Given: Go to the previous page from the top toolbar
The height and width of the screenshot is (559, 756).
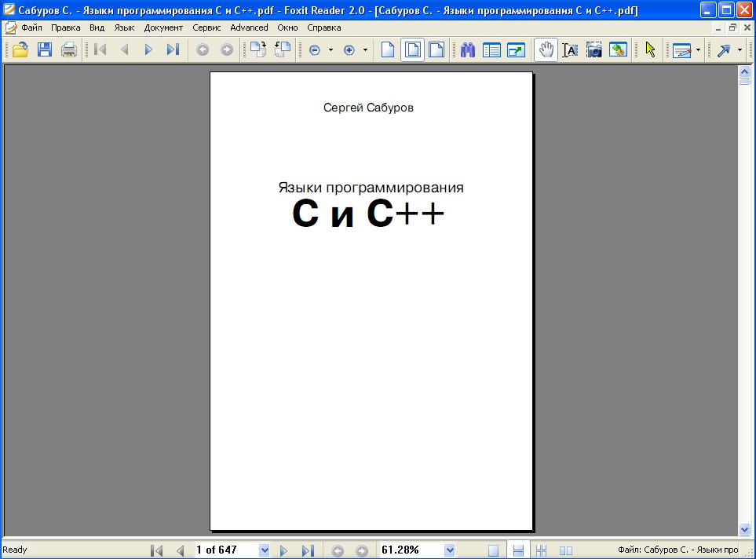Looking at the screenshot, I should pos(124,49).
